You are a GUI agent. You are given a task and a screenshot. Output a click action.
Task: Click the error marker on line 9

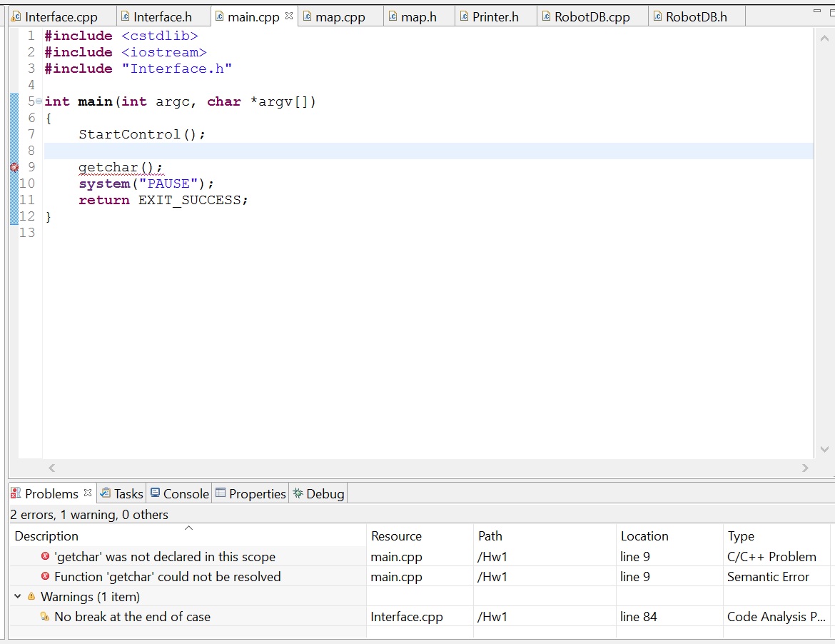tap(14, 167)
